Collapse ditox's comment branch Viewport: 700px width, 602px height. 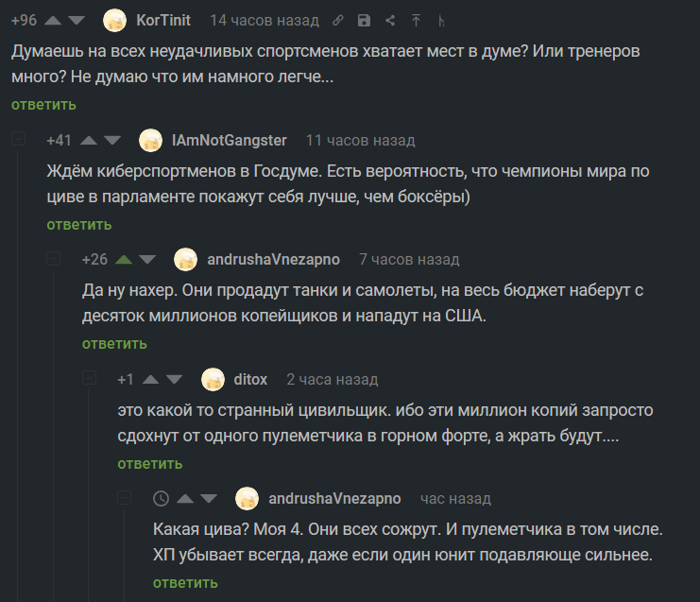(x=90, y=379)
